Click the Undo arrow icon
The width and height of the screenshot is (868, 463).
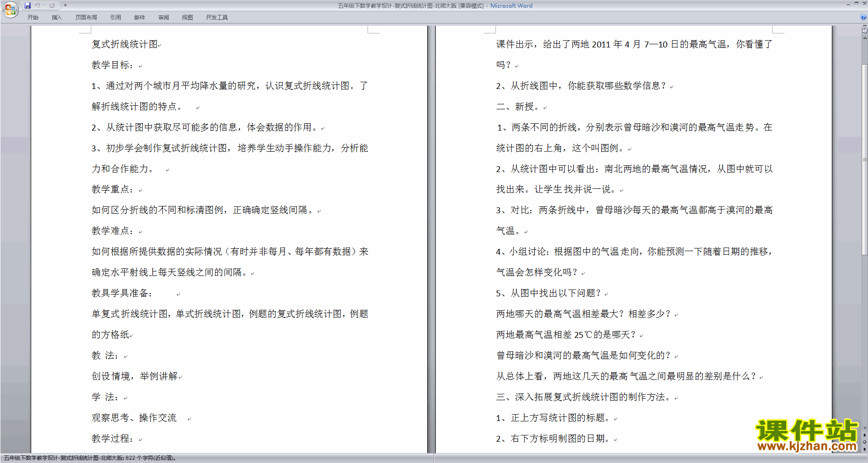coord(38,5)
